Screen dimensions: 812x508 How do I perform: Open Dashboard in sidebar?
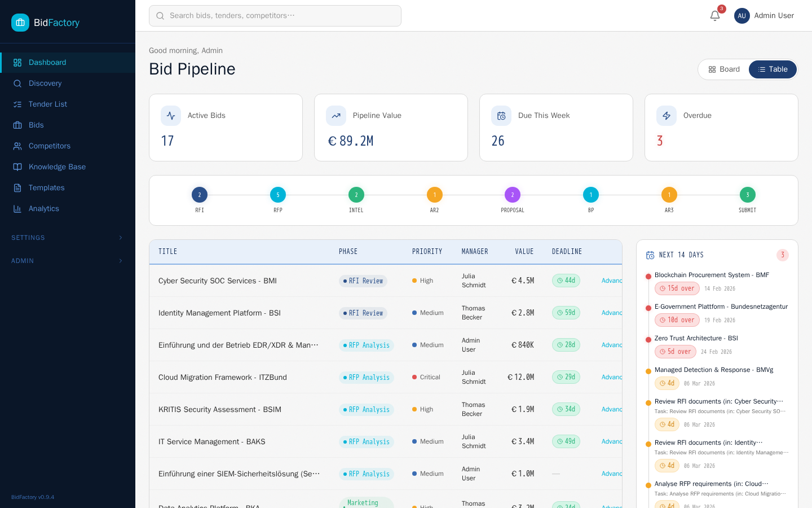(x=68, y=63)
